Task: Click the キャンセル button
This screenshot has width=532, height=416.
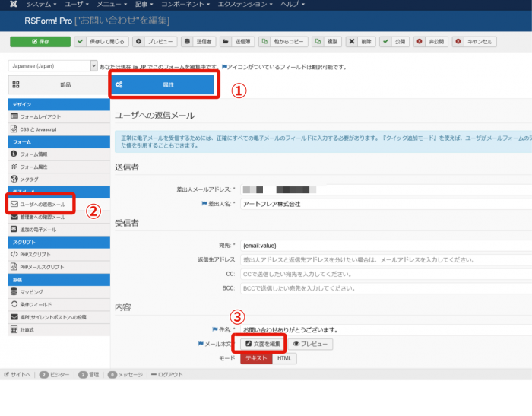Action: (474, 41)
